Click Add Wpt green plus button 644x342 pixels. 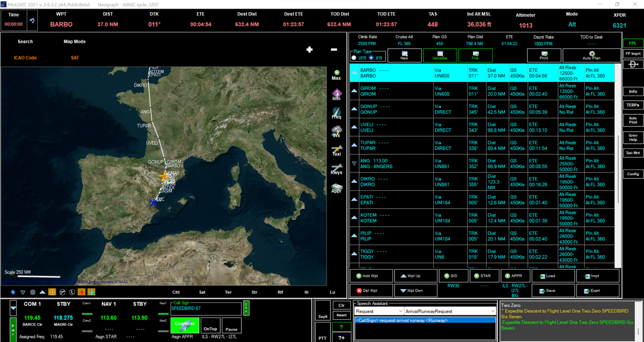coord(371,276)
